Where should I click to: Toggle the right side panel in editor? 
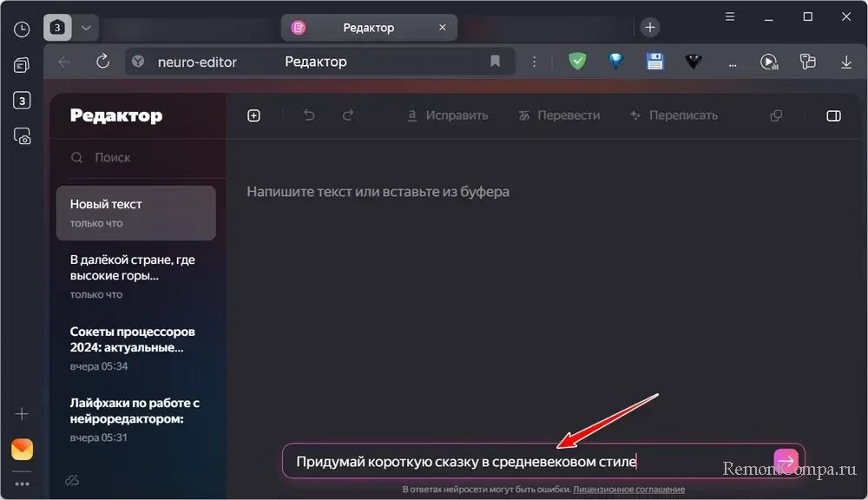click(x=833, y=115)
